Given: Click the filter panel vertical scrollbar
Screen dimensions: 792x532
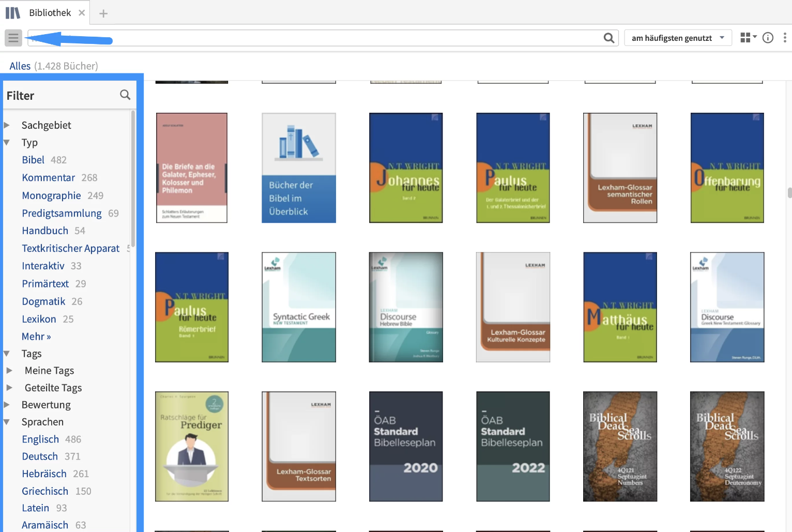Looking at the screenshot, I should [133, 178].
